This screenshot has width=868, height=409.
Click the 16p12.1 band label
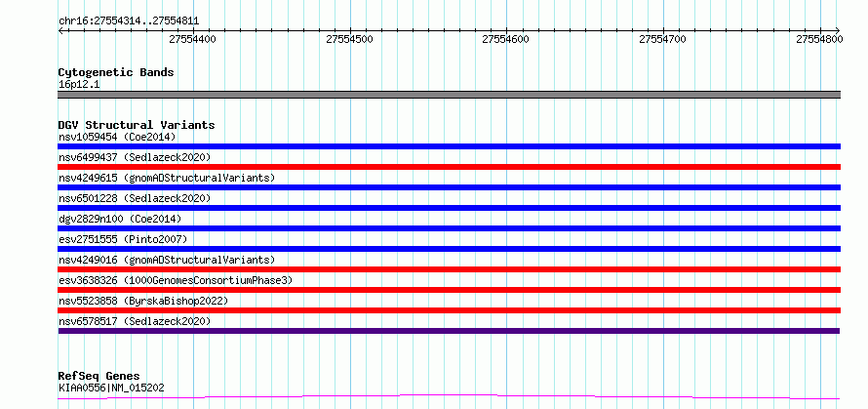tap(79, 85)
